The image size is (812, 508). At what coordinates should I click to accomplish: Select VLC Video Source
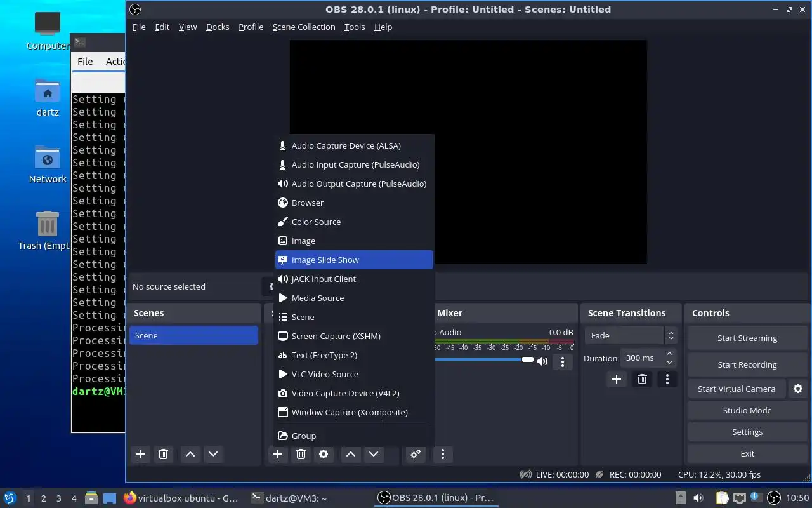point(354,374)
